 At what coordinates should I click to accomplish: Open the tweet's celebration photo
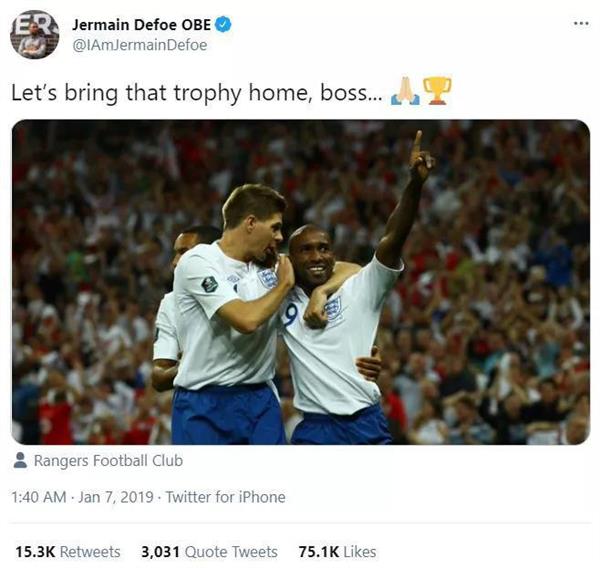pyautogui.click(x=301, y=282)
